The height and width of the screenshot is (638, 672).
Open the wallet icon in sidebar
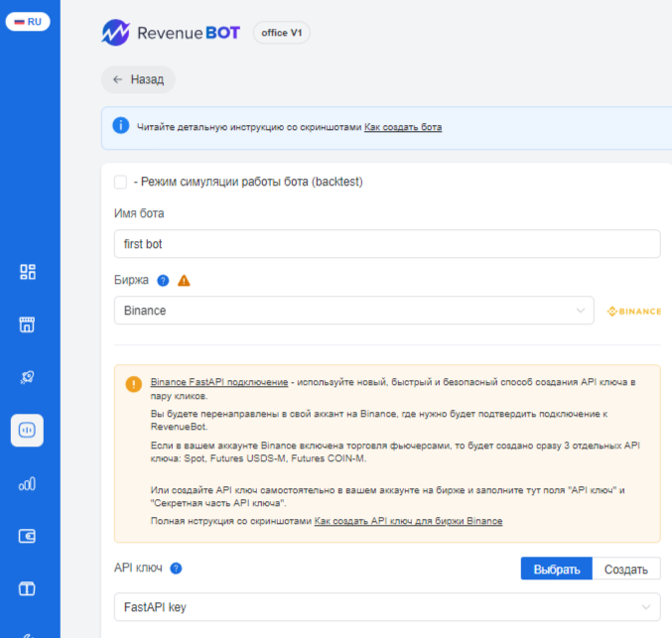tap(28, 536)
